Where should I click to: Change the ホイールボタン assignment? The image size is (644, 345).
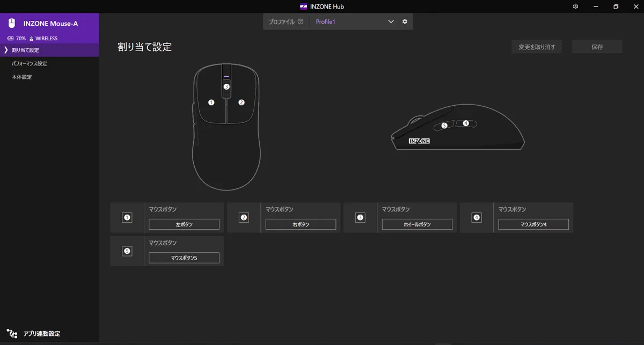417,224
